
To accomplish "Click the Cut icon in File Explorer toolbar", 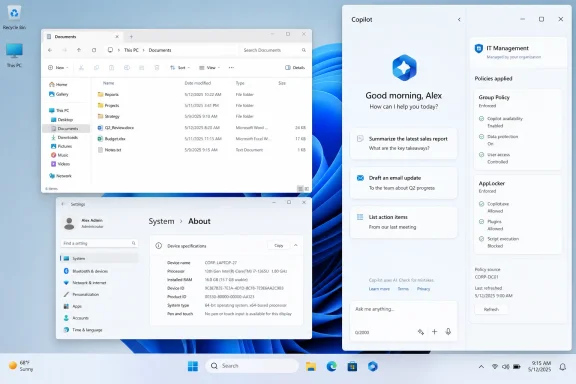I will tap(81, 68).
